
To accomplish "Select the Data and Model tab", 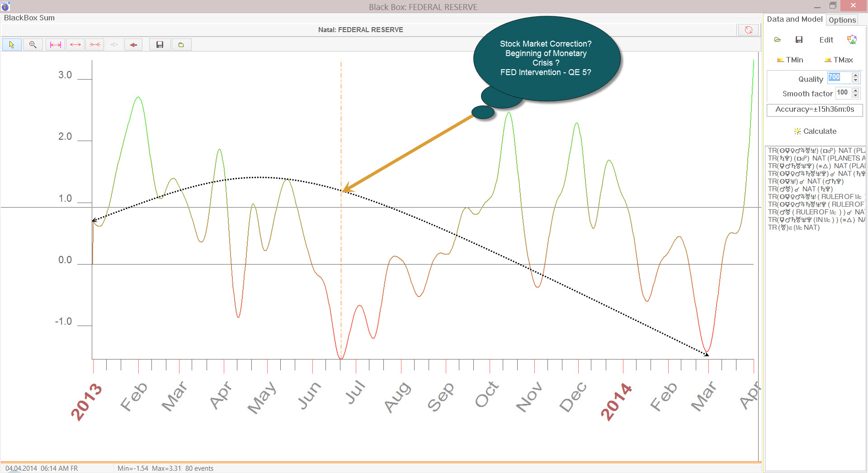I will pyautogui.click(x=794, y=19).
